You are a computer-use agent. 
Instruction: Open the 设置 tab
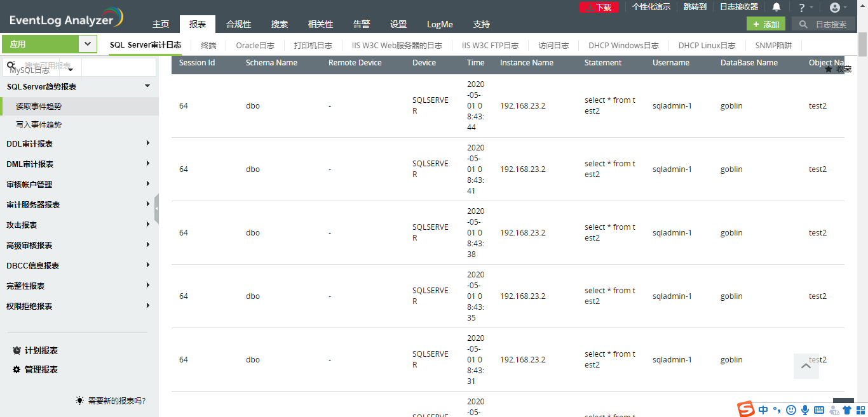point(398,25)
